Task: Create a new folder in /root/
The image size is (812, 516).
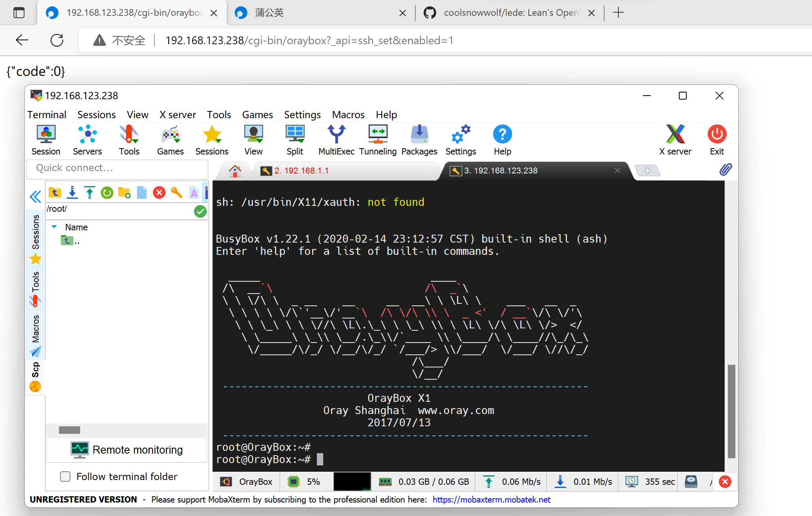Action: [x=124, y=192]
